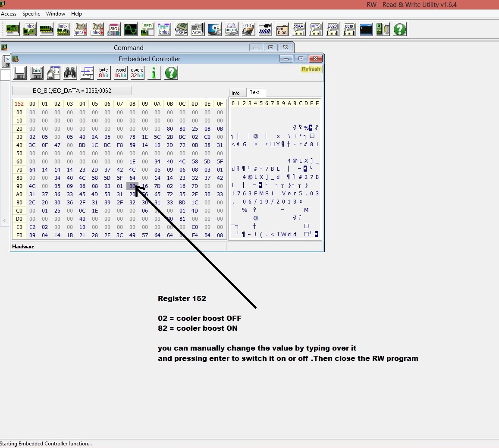Select the Text tab
Viewport: 499px width, 448px height.
point(256,92)
